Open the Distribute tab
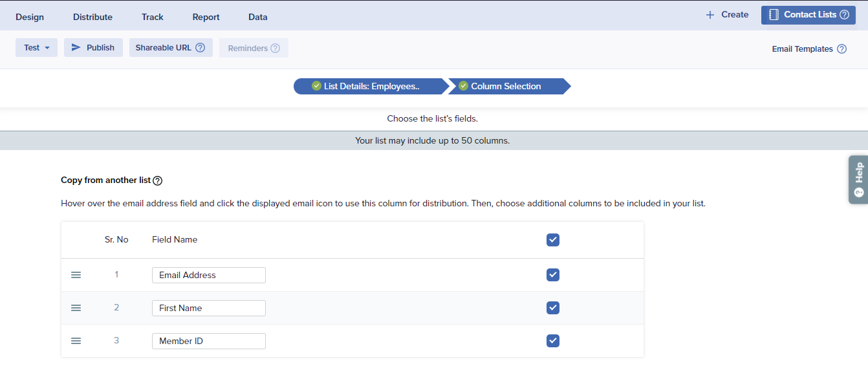 92,17
